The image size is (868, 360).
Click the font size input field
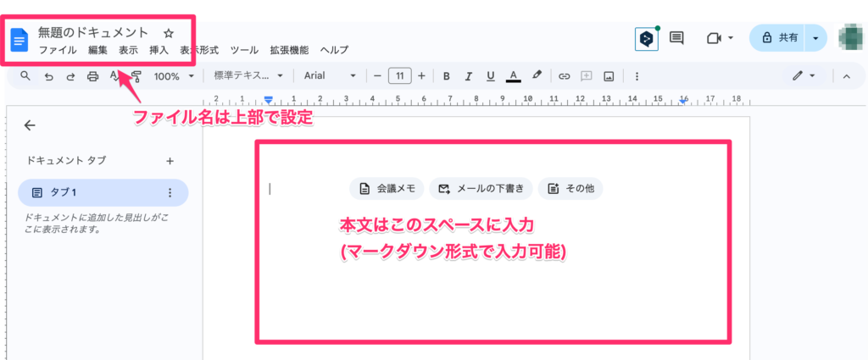400,76
